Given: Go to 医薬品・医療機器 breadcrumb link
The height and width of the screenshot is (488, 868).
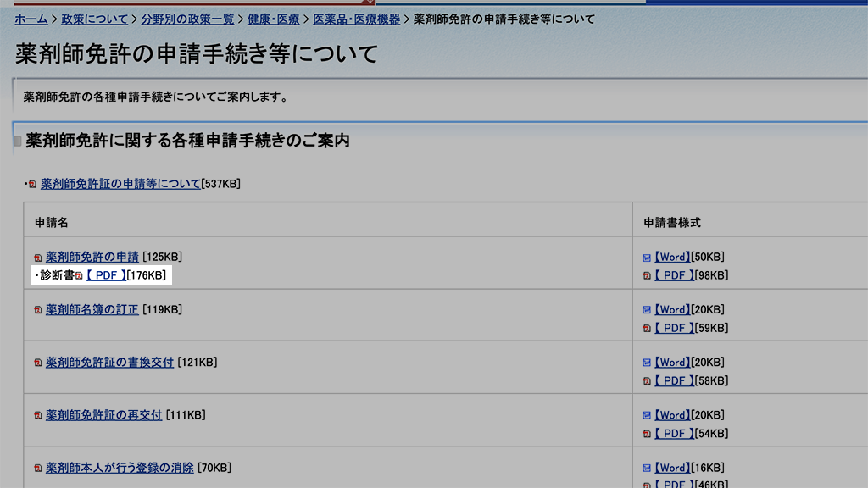Looking at the screenshot, I should tap(357, 19).
